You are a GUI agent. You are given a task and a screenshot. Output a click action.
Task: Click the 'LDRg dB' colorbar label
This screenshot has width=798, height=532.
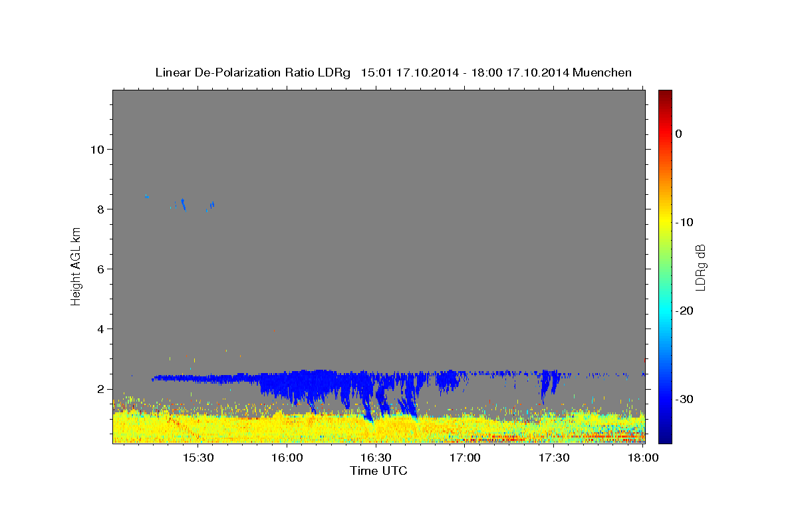(700, 267)
